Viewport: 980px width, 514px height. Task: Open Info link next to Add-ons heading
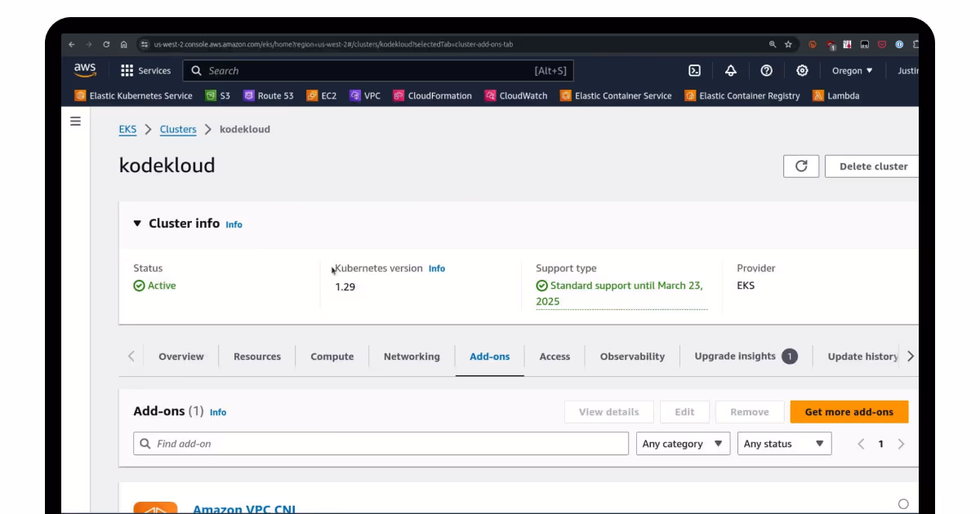pos(218,412)
